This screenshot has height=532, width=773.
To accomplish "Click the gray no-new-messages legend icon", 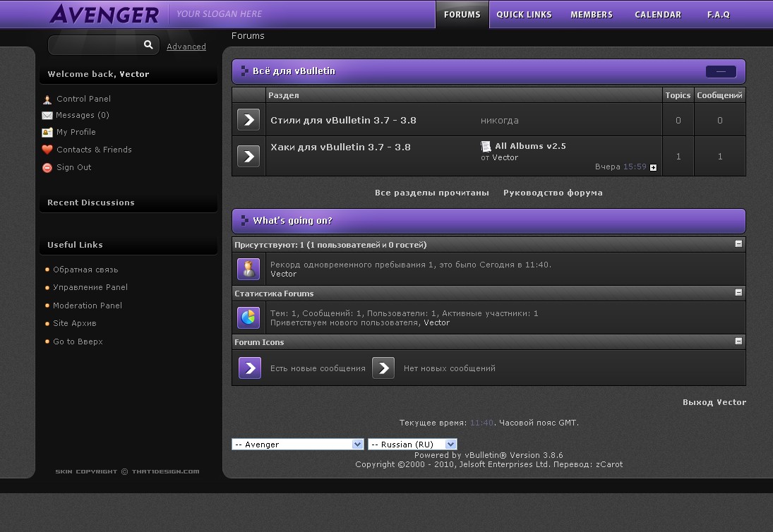I will [383, 368].
